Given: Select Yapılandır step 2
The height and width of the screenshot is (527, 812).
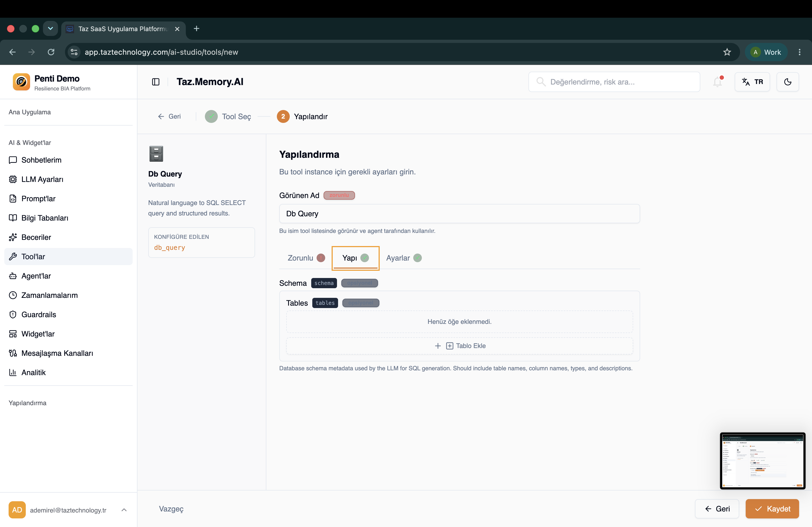Looking at the screenshot, I should coord(302,116).
